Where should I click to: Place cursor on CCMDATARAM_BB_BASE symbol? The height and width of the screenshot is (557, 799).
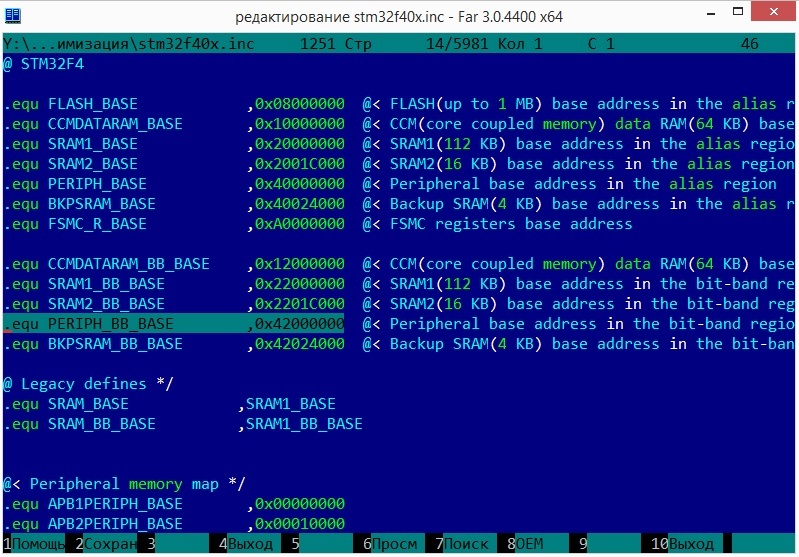click(129, 263)
